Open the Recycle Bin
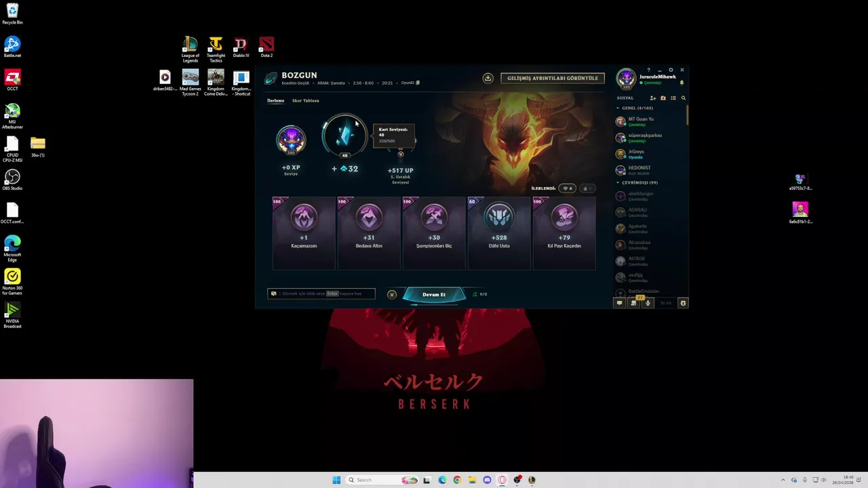Viewport: 868px width, 488px height. click(12, 14)
